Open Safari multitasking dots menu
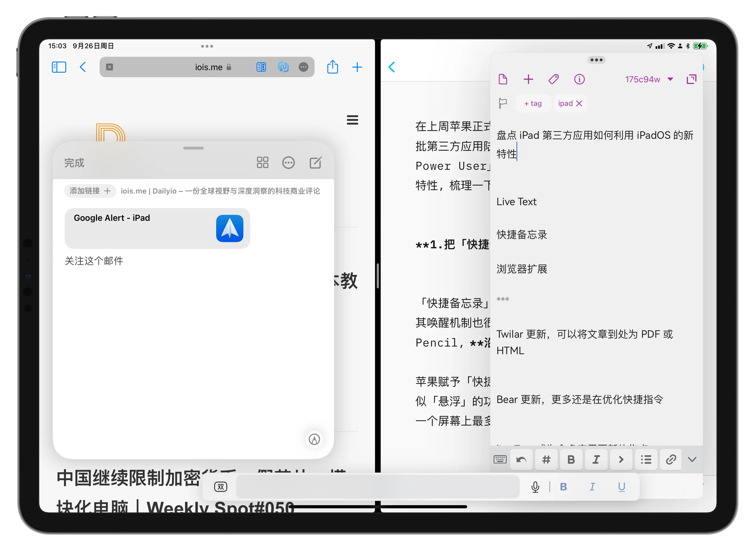Screen dimensions: 756x552 [x=207, y=46]
